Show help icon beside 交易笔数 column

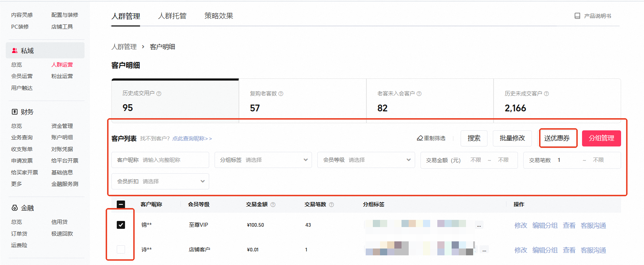coord(331,204)
